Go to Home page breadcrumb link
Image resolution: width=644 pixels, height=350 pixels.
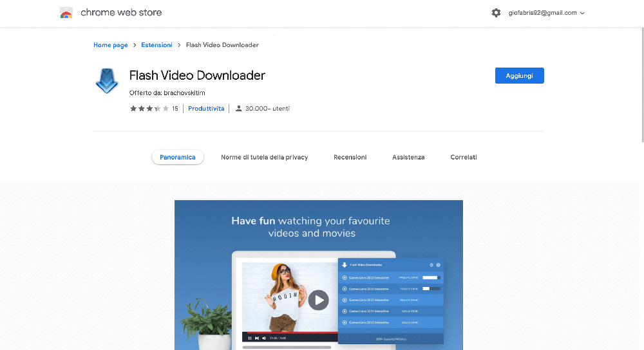[111, 45]
